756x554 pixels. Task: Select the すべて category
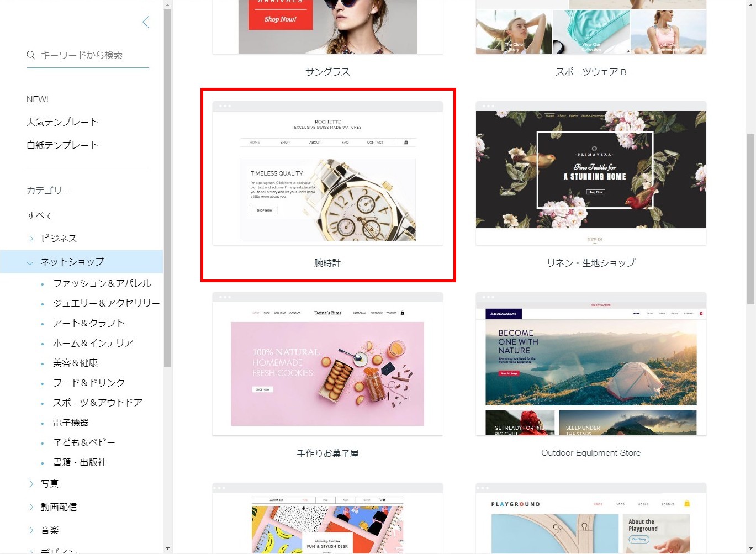coord(40,215)
